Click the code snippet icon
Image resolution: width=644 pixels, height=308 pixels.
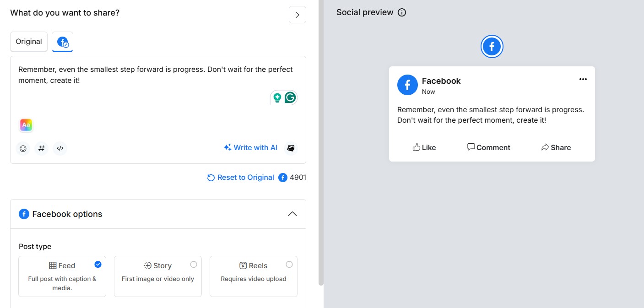click(60, 148)
